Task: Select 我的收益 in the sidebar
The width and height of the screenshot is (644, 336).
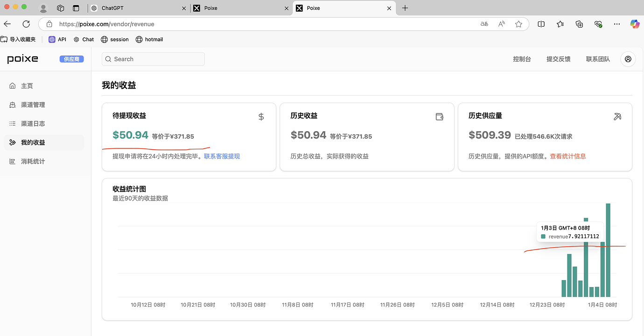Action: (x=44, y=142)
